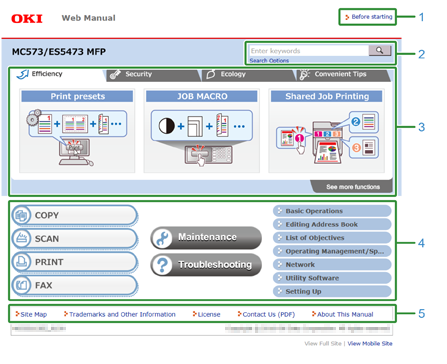447x364 pixels.
Task: Select the Efficiency tab
Action: coord(57,75)
